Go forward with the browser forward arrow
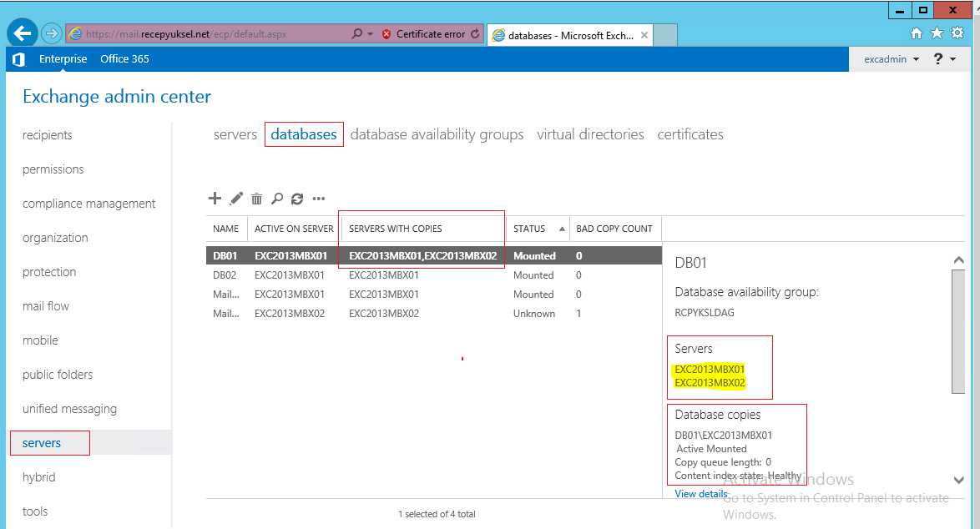Image resolution: width=980 pixels, height=529 pixels. point(52,33)
